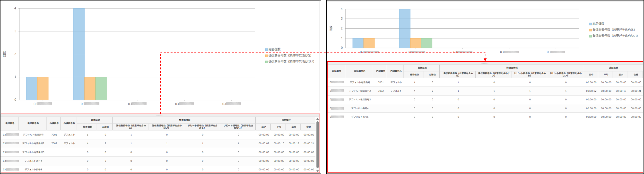Click the blue 総着信数 legend swatch in the large chart

click(267, 50)
